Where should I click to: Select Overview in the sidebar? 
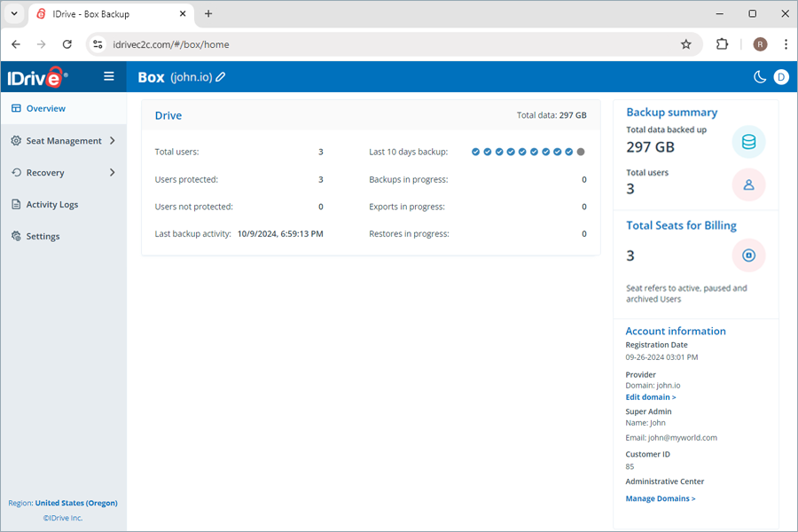(45, 108)
